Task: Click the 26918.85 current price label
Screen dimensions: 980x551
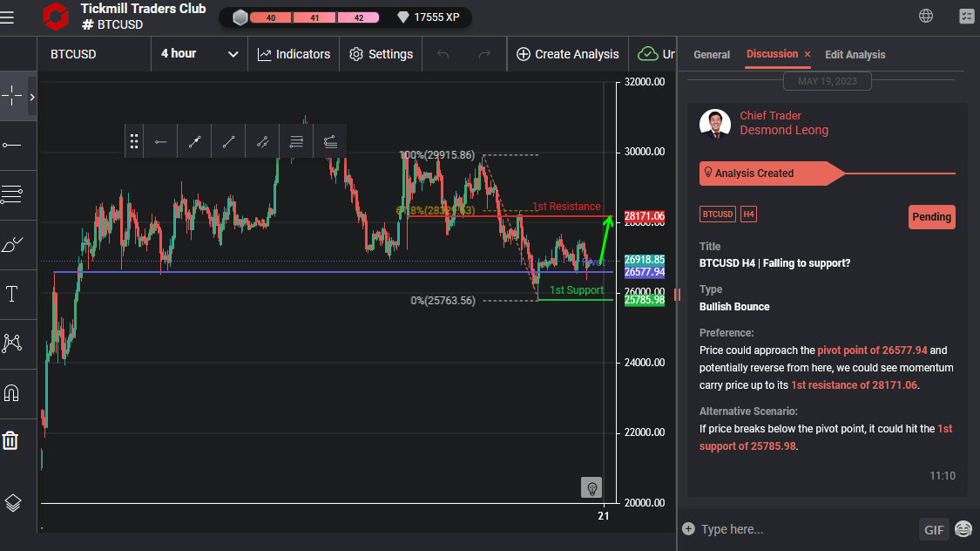Action: click(x=645, y=260)
